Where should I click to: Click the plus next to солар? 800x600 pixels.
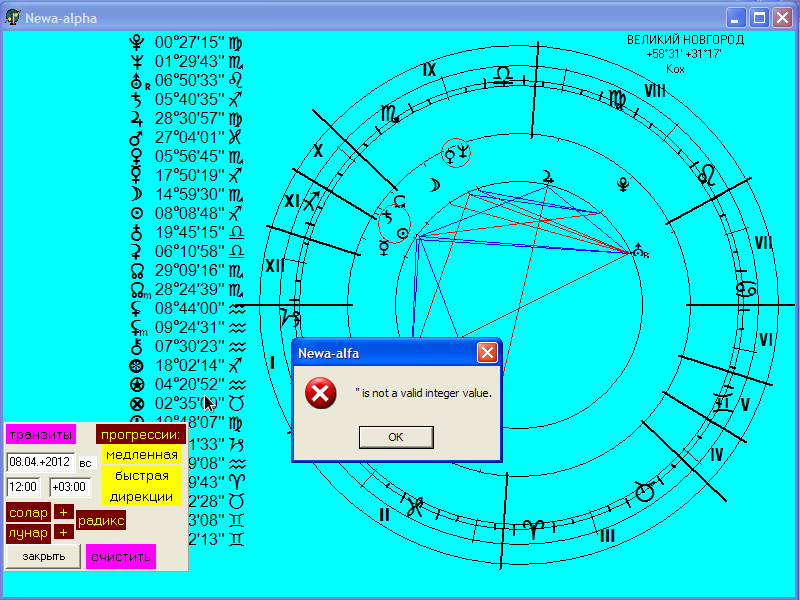pos(63,512)
